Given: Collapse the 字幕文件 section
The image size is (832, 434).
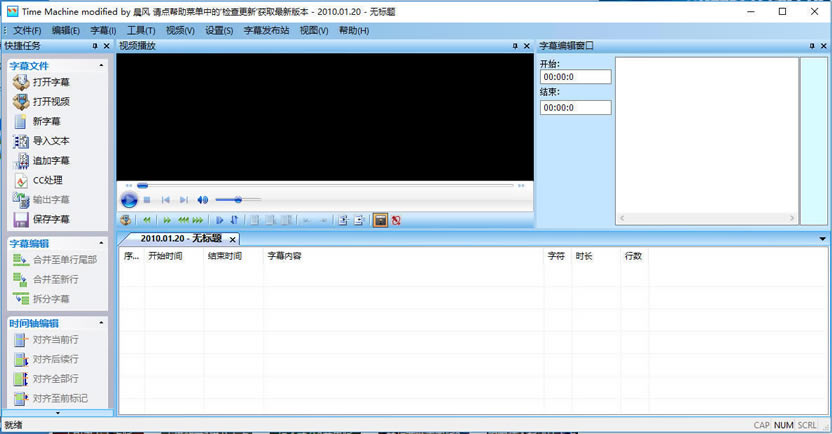Looking at the screenshot, I should (x=102, y=66).
